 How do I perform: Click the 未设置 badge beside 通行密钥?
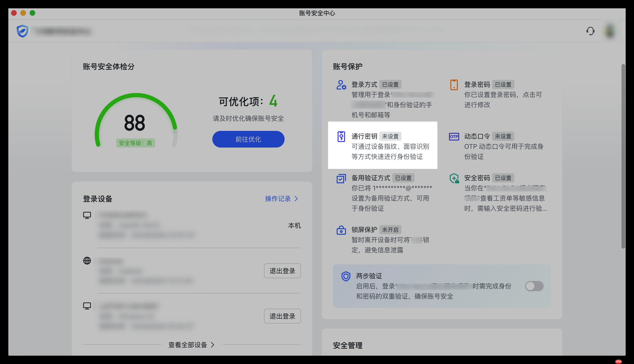click(x=390, y=136)
